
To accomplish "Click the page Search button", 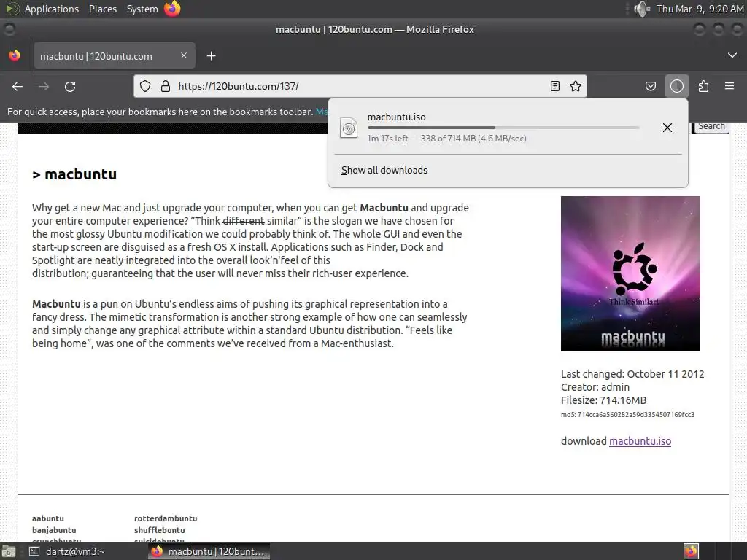I will 711,126.
